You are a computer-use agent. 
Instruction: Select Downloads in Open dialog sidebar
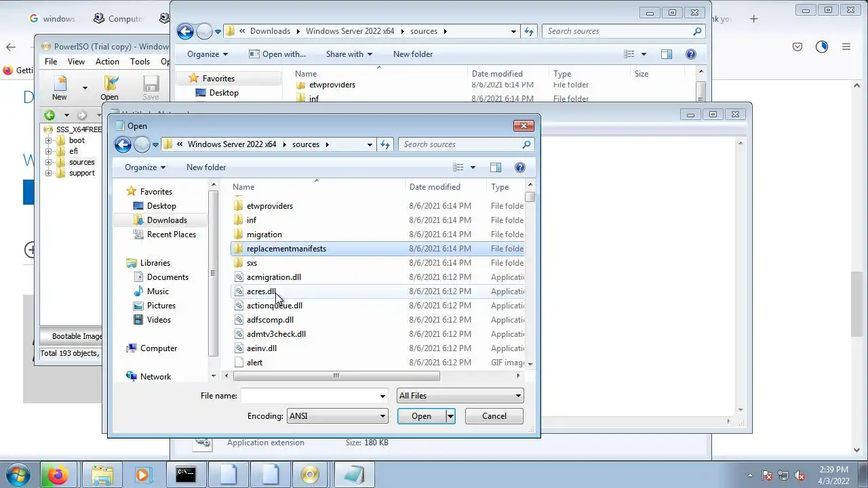[x=167, y=220]
